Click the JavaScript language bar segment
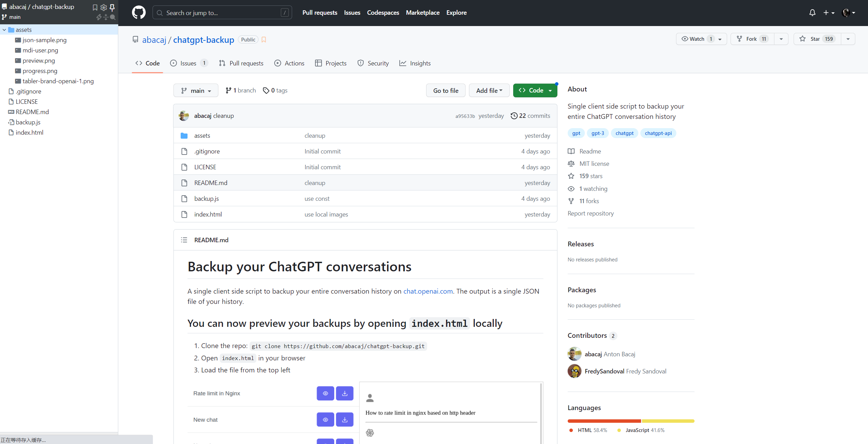 tap(668, 421)
